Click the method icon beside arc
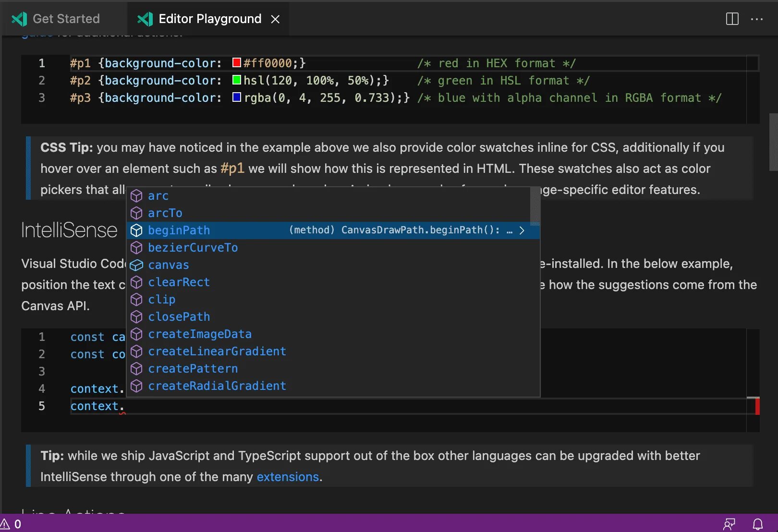This screenshot has height=532, width=778. pyautogui.click(x=136, y=196)
